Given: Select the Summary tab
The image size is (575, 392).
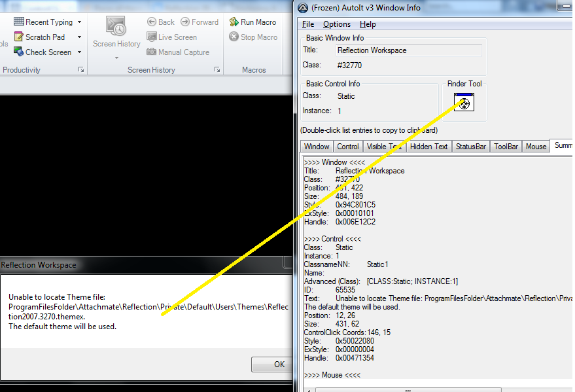Looking at the screenshot, I should 563,145.
